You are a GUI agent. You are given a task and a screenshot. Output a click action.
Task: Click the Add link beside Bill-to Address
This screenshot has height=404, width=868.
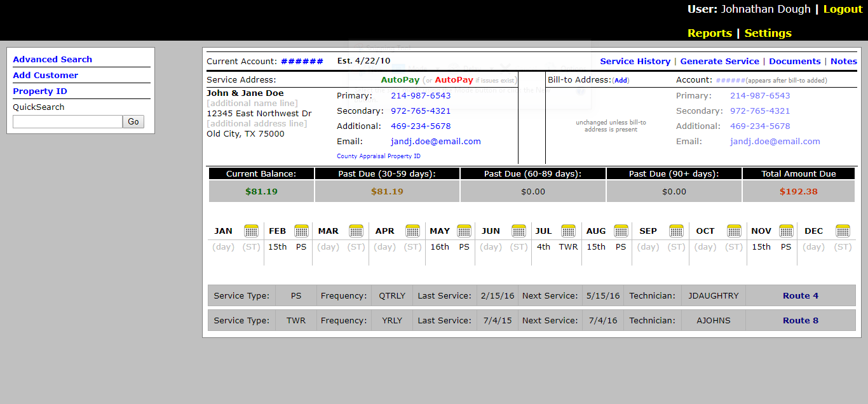tap(621, 81)
